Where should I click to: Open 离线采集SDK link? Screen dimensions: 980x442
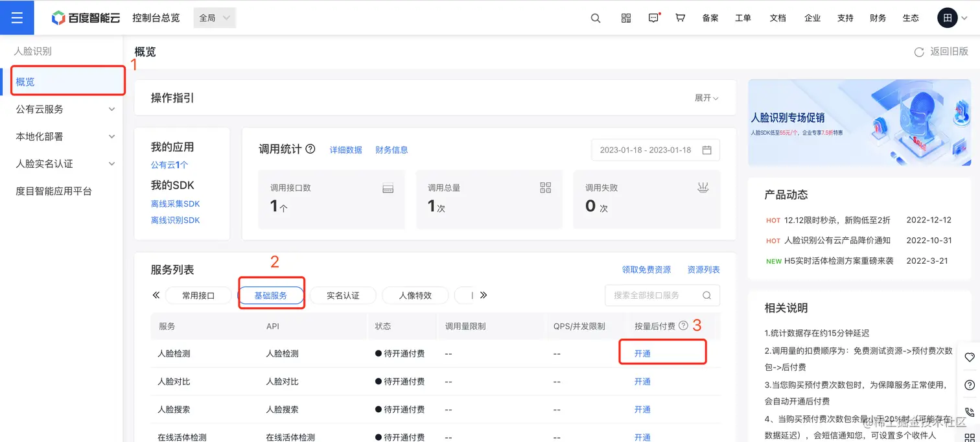176,204
